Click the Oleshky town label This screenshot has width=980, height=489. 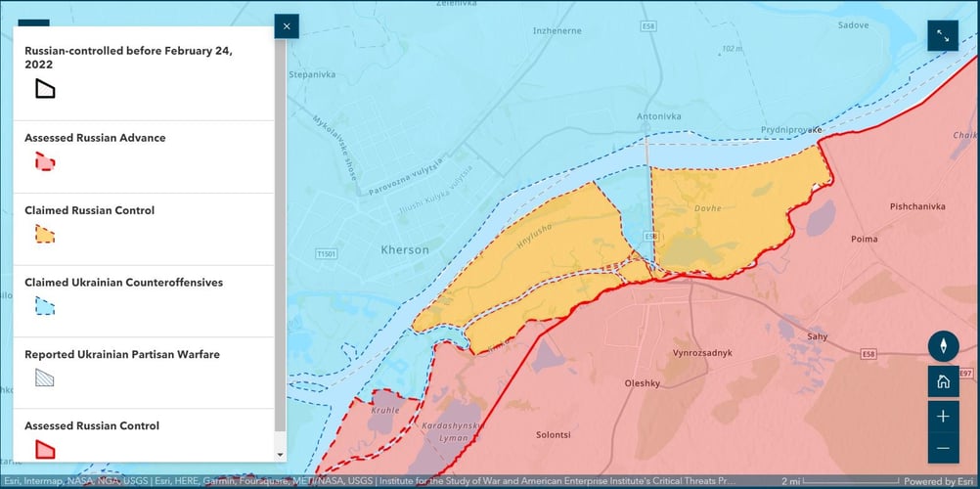click(643, 383)
